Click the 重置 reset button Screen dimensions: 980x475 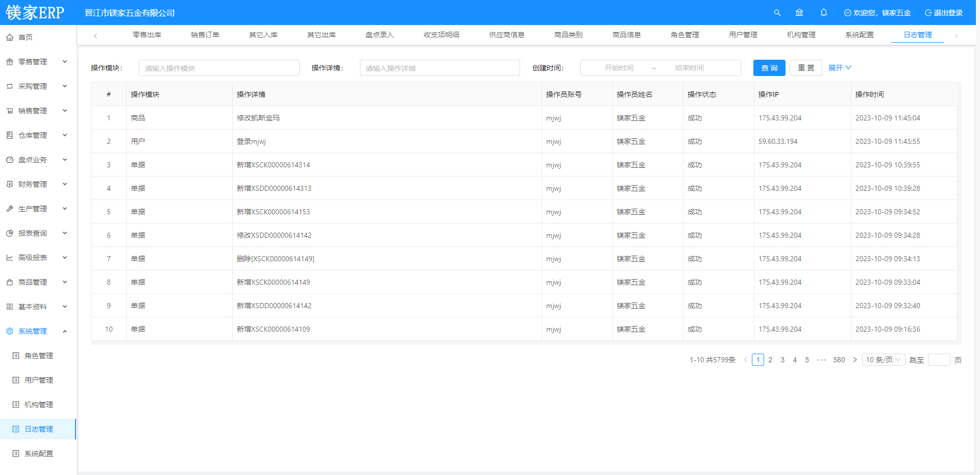click(x=806, y=68)
